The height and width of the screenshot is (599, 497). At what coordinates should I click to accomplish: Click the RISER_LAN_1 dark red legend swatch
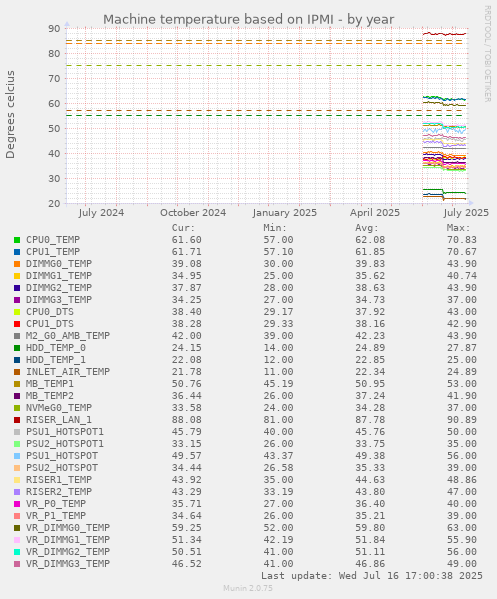coord(17,420)
